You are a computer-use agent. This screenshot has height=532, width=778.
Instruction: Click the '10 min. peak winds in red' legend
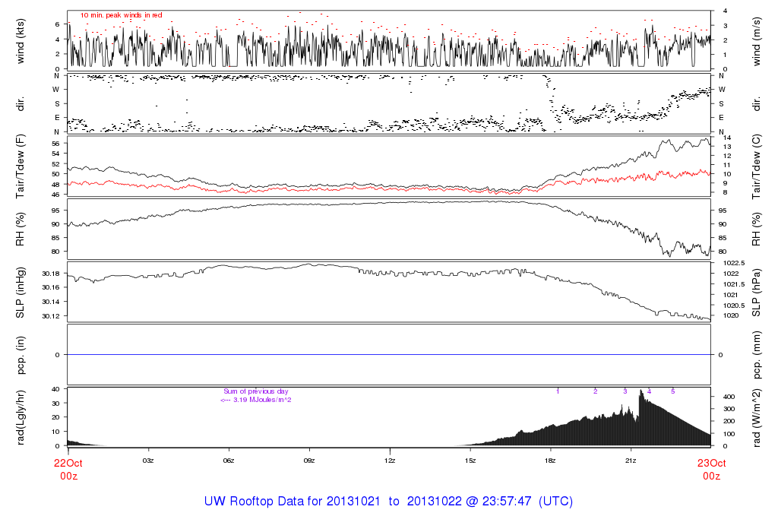(121, 15)
